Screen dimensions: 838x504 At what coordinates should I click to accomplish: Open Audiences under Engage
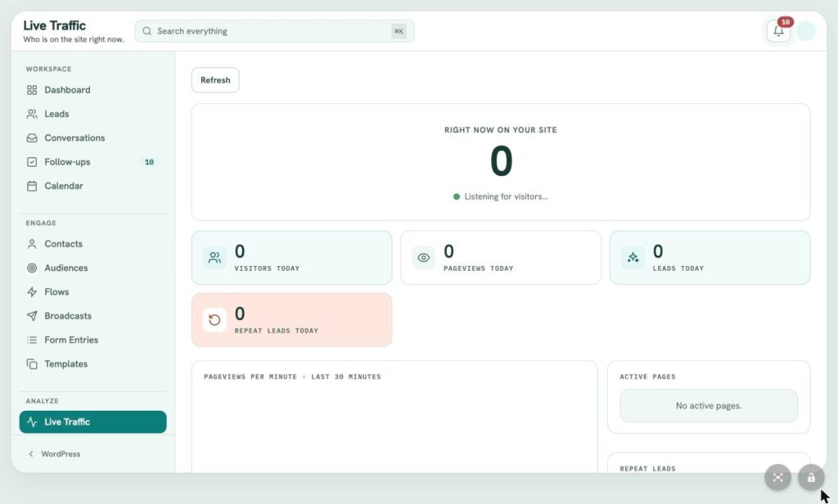[92, 268]
